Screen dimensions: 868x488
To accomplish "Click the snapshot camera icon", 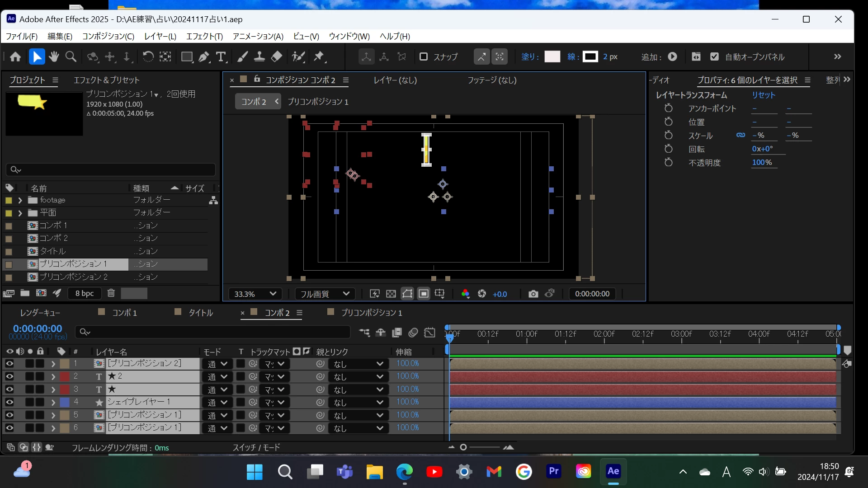I will 533,294.
